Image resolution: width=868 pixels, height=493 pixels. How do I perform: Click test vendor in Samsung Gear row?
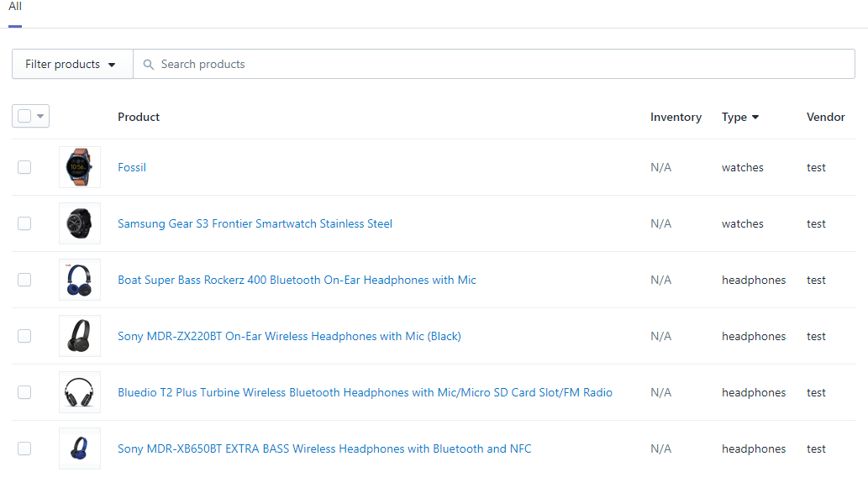coord(816,224)
